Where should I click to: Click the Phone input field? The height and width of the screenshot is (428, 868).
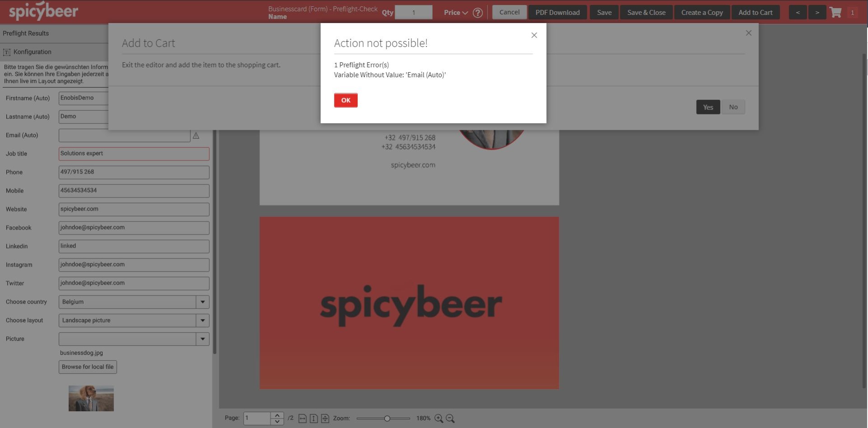134,172
